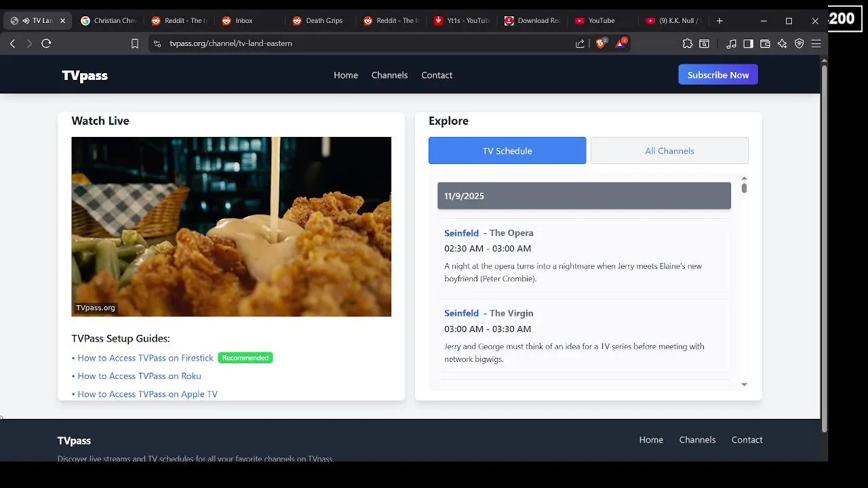Viewport: 868px width, 488px height.
Task: Open Leo AI sparkle icon
Action: (782, 43)
